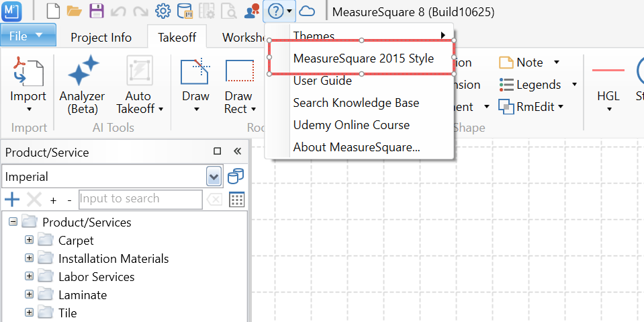Screen dimensions: 644x322
Task: Expand the Draw tool dropdown arrow
Action: pyautogui.click(x=196, y=110)
